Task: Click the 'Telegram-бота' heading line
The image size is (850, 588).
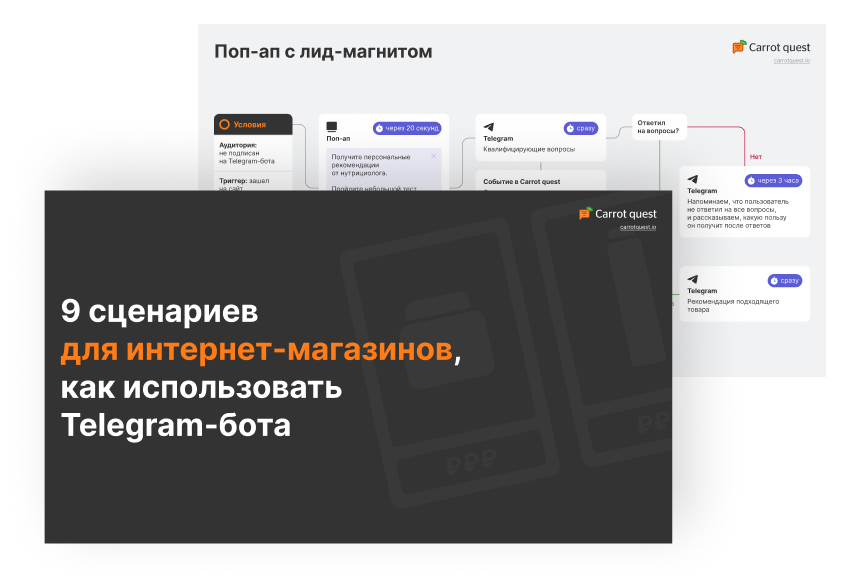Action: (176, 425)
